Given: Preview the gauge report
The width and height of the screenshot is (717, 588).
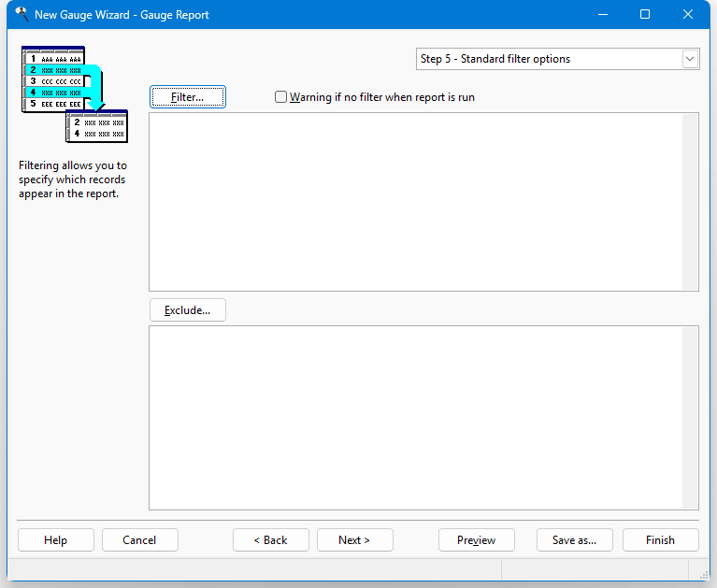Looking at the screenshot, I should click(x=476, y=540).
